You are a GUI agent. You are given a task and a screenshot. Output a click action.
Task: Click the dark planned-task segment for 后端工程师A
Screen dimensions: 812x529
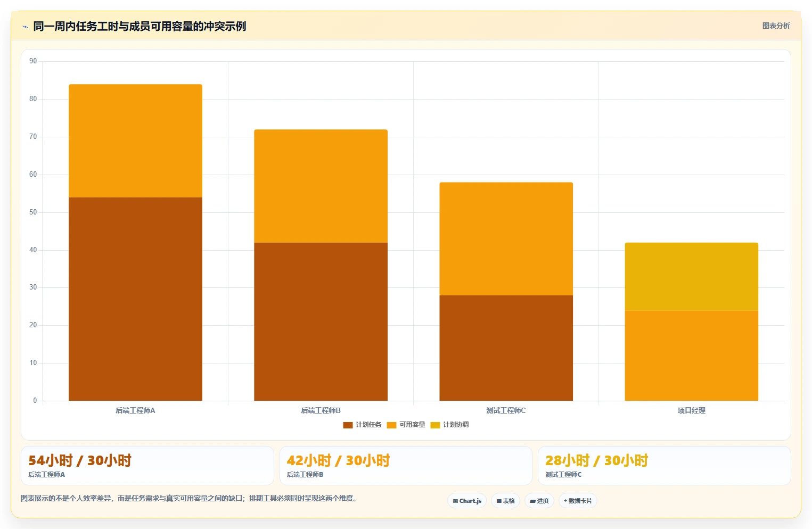coord(135,299)
